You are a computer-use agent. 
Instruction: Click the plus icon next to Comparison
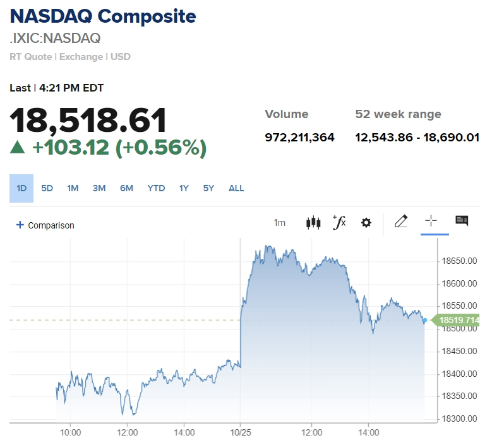pos(20,225)
